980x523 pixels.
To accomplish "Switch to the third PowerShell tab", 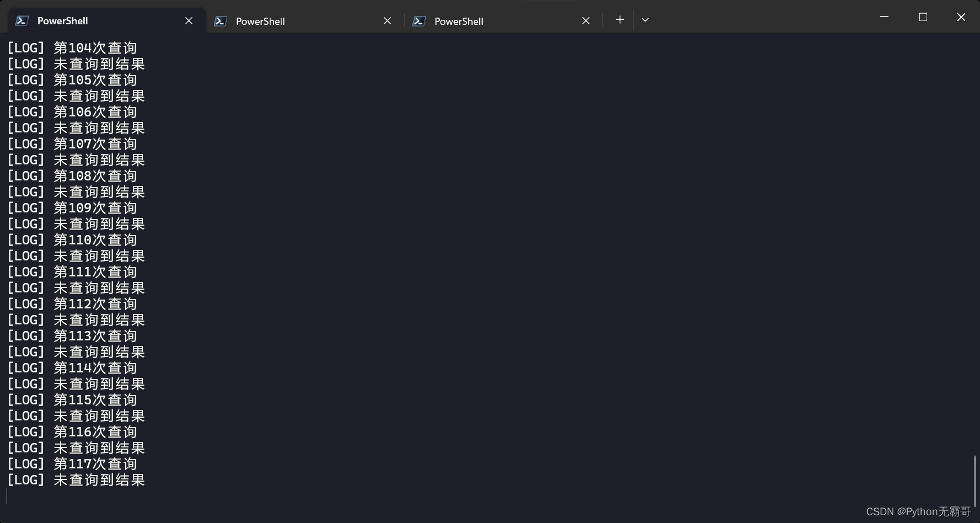I will [x=504, y=21].
